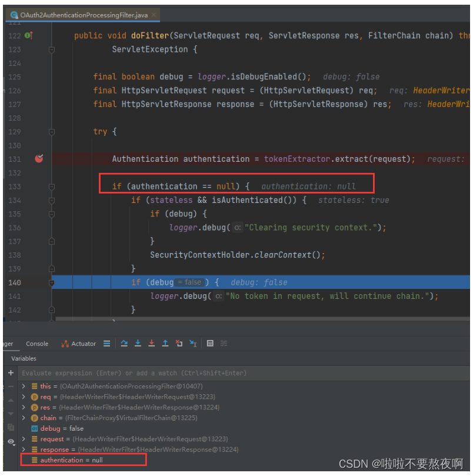Expand the 'response' variable node
473x476 pixels.
click(24, 450)
